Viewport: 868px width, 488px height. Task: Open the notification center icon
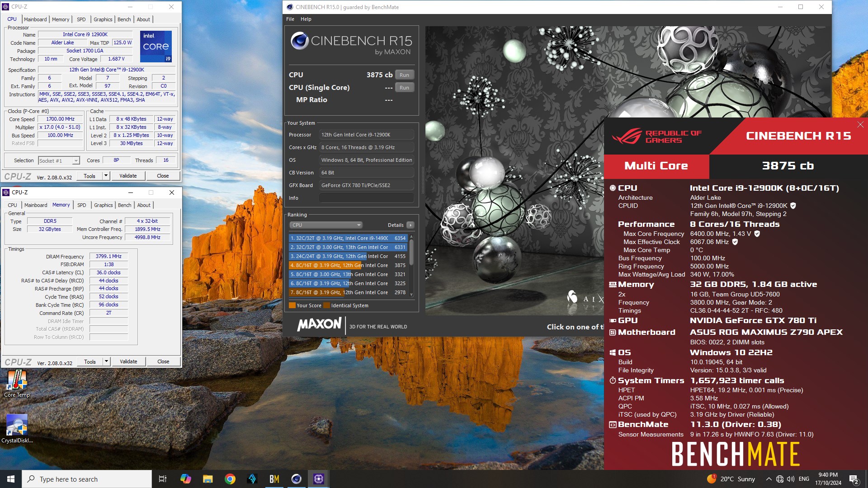click(854, 479)
